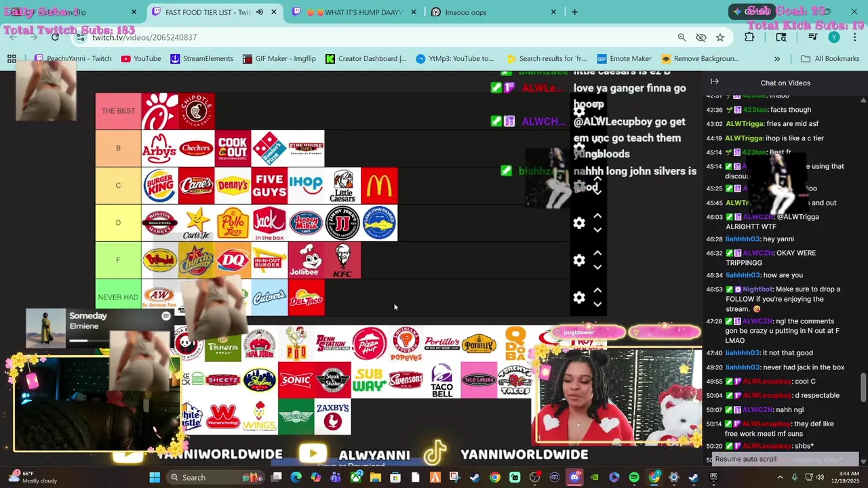
Task: Open the zoom magnifier icon in address bar
Action: [x=682, y=37]
